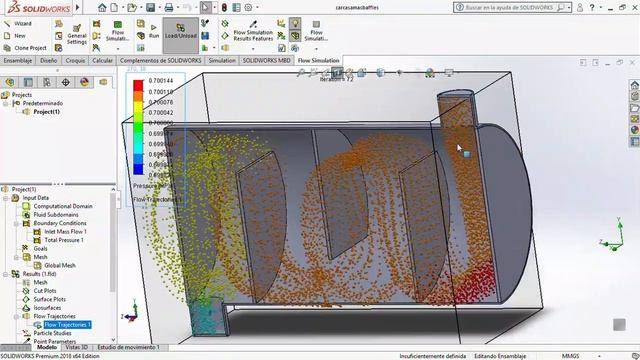Viewport: 640px width, 360px height.
Task: Select Surface Plots under Results
Action: [x=49, y=299]
